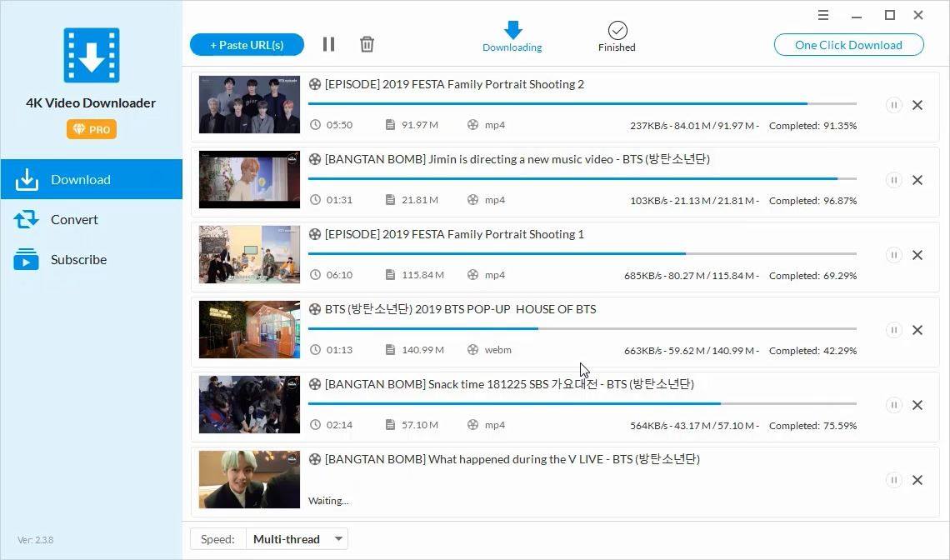The image size is (950, 560).
Task: Pause all downloads from the toolbar
Action: 328,44
